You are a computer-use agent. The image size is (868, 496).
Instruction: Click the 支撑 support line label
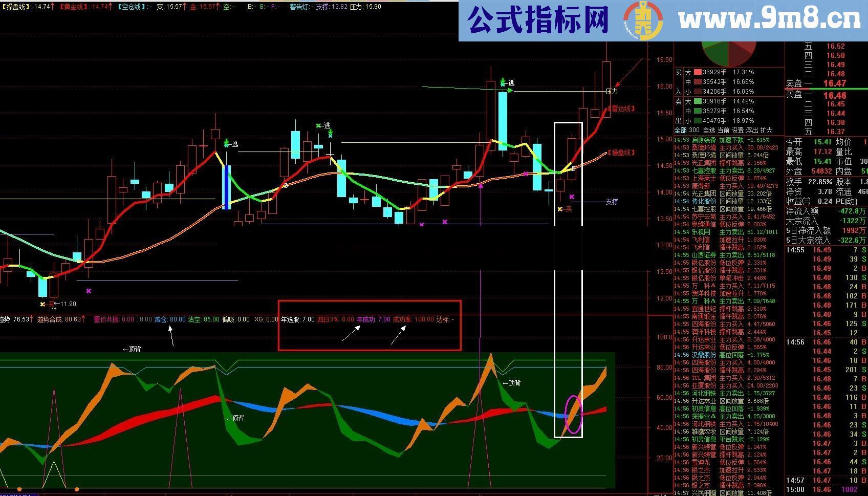pos(612,202)
